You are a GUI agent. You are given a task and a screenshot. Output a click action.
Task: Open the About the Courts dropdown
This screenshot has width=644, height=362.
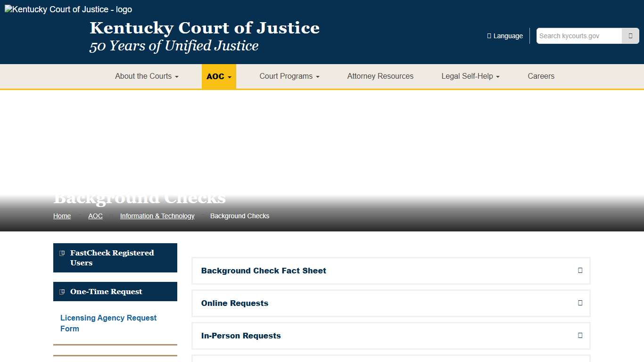tap(146, 76)
